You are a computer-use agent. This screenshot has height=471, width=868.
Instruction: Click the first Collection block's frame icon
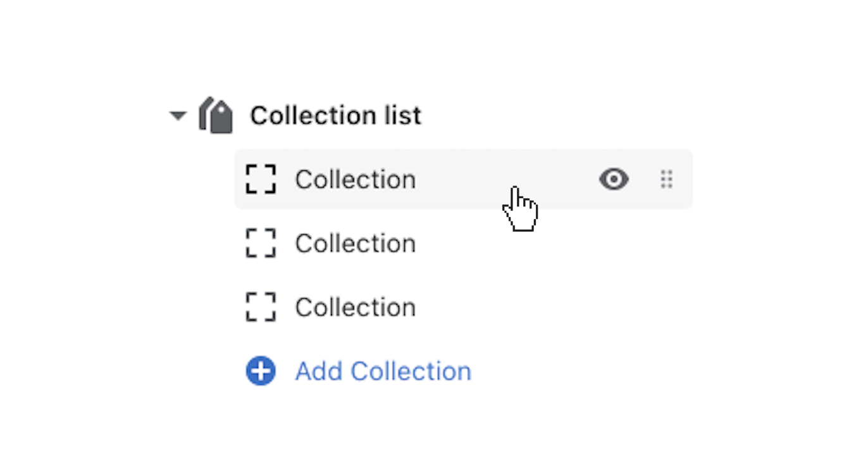[261, 179]
